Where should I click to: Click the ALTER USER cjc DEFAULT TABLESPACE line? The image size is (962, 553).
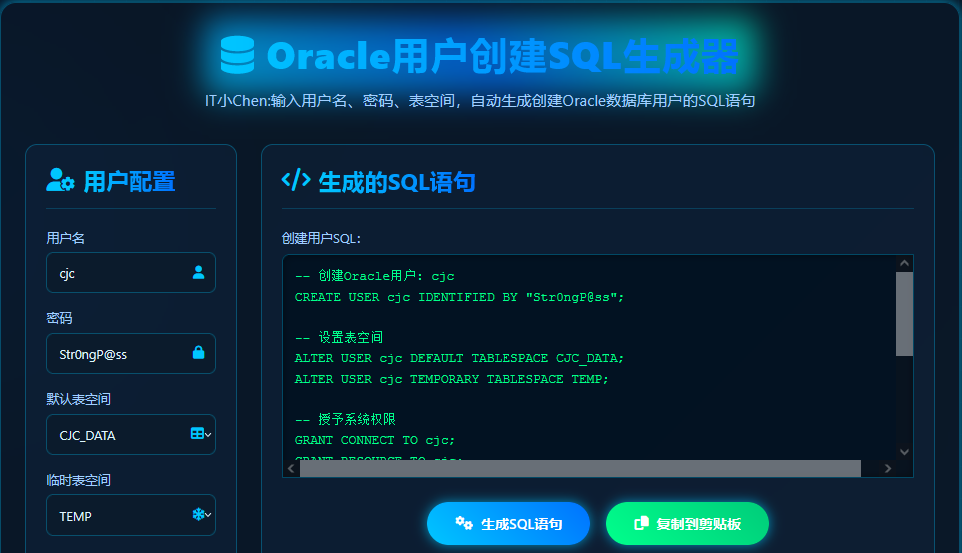point(459,358)
